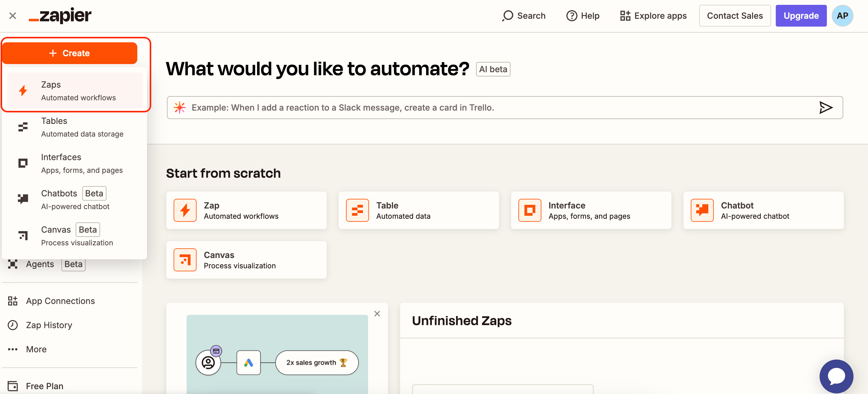Click the AI beta badge

pyautogui.click(x=493, y=69)
